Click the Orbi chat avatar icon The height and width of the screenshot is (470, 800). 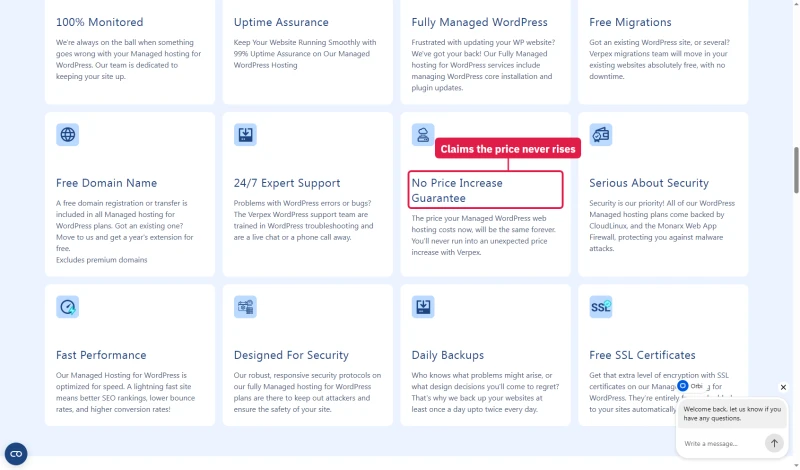tap(683, 386)
